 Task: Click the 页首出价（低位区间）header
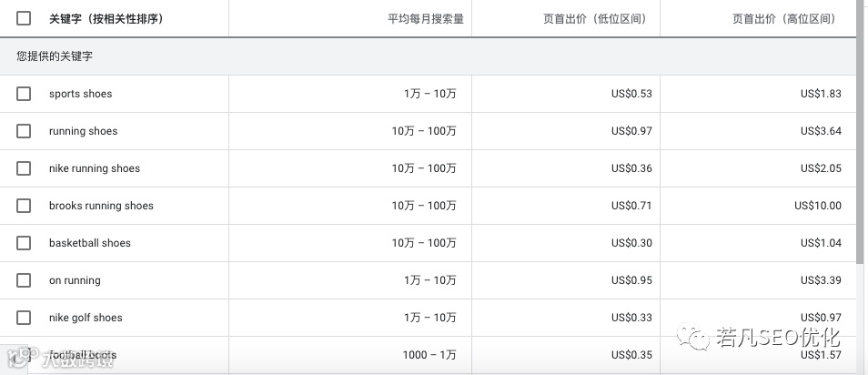(594, 18)
